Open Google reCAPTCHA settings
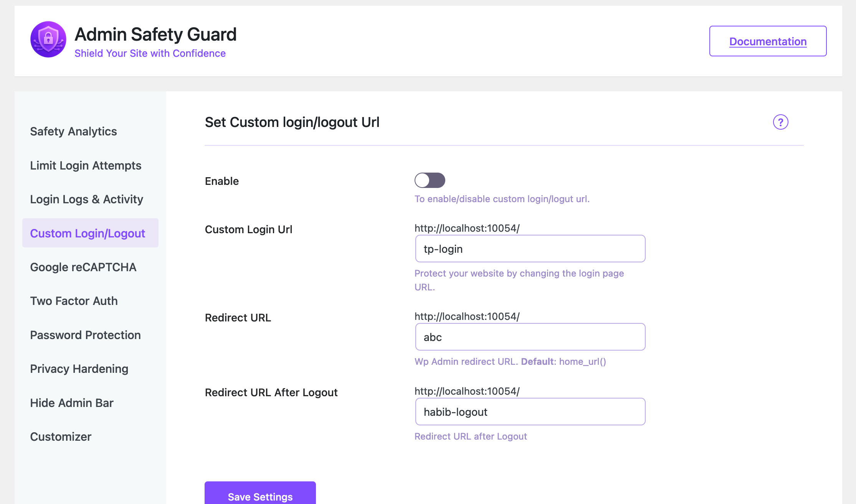Screen dimensions: 856x504 pyautogui.click(x=83, y=267)
